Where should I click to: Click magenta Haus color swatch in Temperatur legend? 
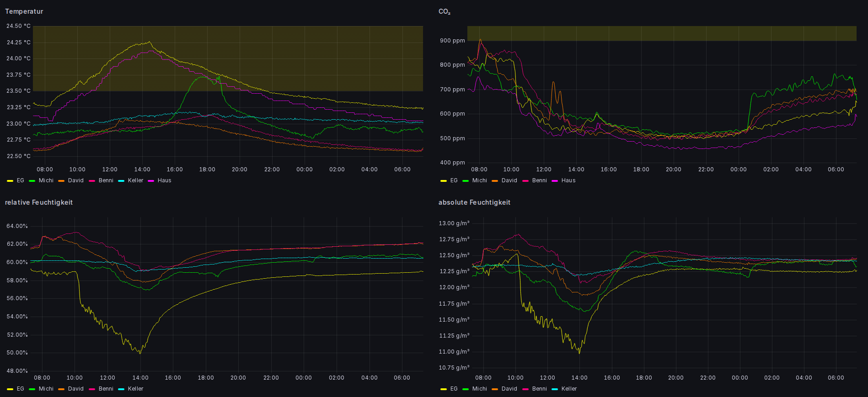coord(151,181)
